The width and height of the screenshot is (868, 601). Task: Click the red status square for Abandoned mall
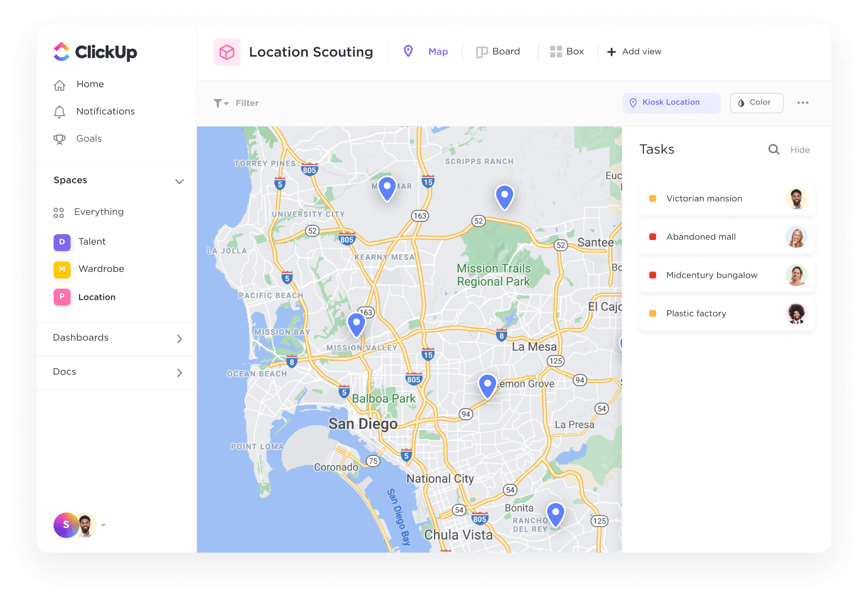point(653,237)
